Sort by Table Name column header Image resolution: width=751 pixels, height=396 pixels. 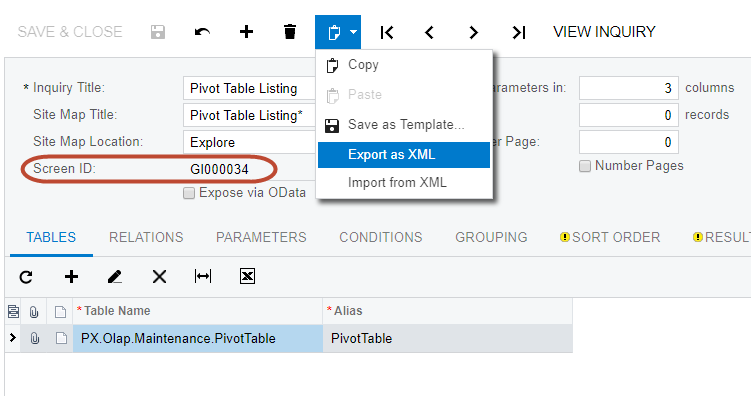tap(198, 311)
